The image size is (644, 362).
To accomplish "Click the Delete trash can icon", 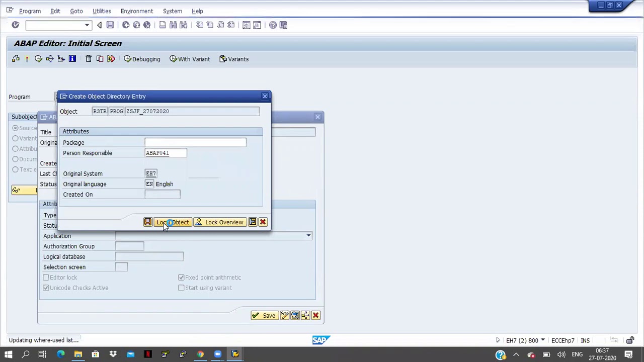I will pyautogui.click(x=89, y=59).
